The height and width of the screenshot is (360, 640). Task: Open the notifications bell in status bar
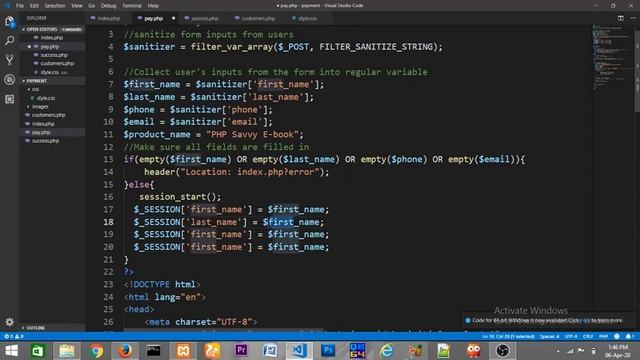click(629, 336)
